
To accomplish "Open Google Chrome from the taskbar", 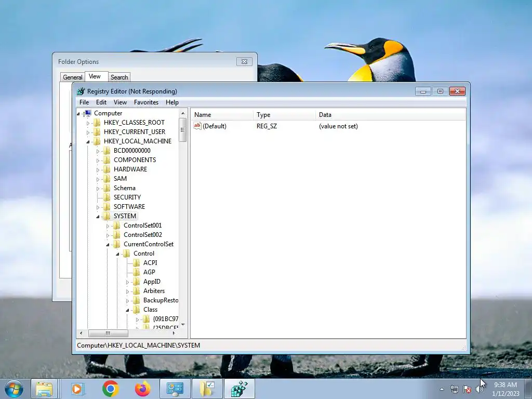I will point(110,389).
